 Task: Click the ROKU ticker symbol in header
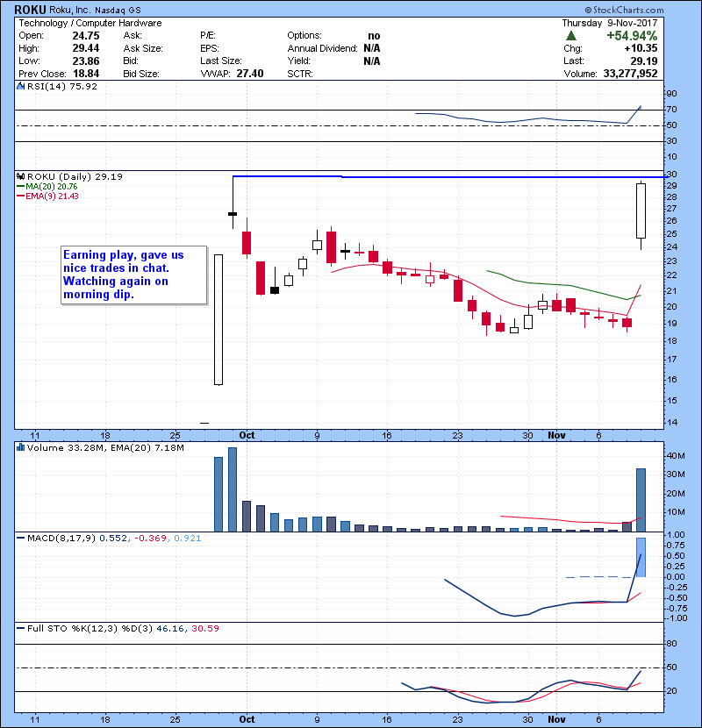click(x=32, y=8)
